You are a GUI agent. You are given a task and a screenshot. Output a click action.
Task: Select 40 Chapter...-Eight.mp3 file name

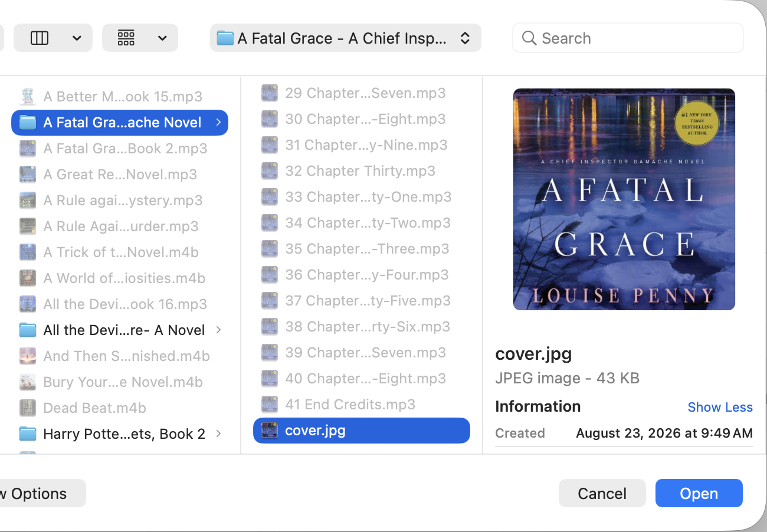pos(365,379)
